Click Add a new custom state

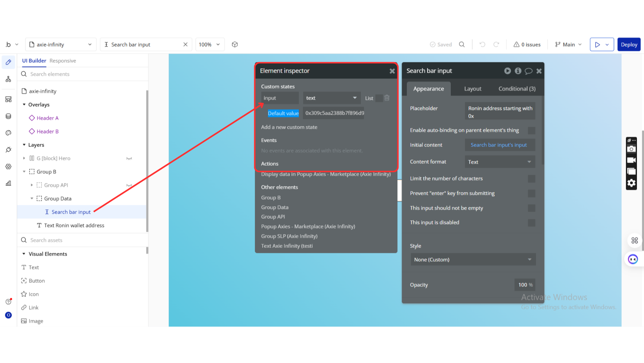point(289,127)
